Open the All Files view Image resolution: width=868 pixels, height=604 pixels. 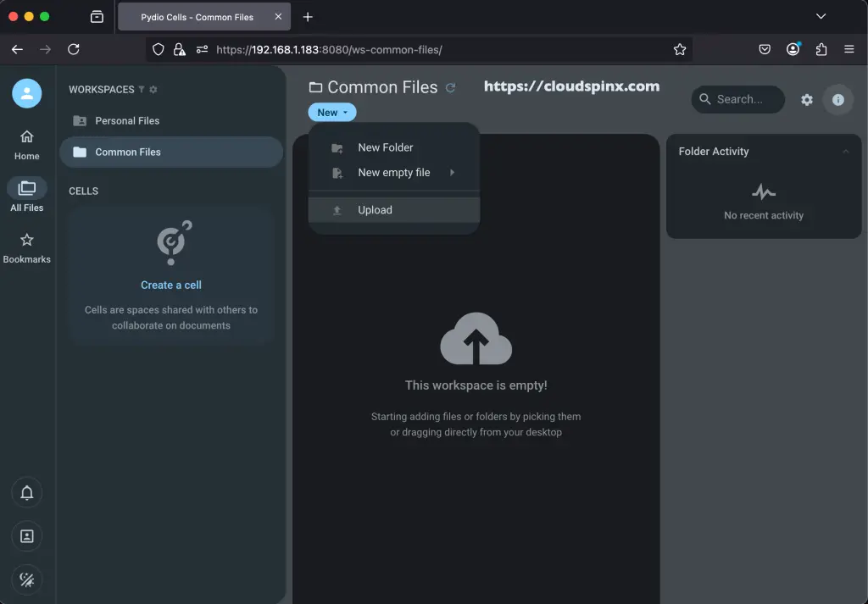click(26, 193)
